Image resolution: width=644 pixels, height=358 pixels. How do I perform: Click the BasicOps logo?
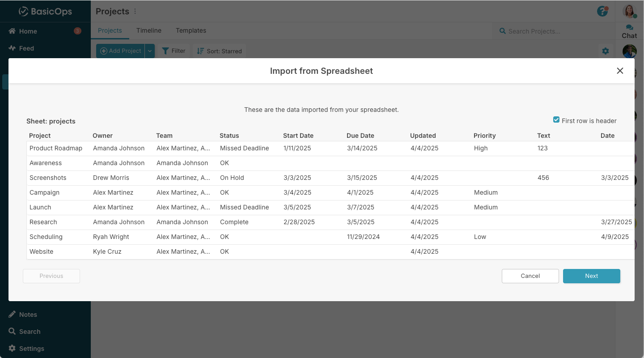click(x=45, y=11)
